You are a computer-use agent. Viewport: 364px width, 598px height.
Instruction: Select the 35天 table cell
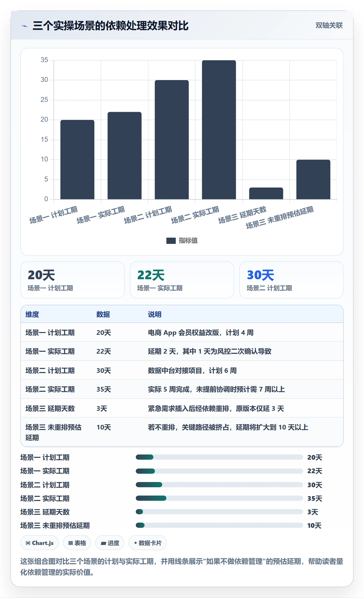[x=104, y=389]
